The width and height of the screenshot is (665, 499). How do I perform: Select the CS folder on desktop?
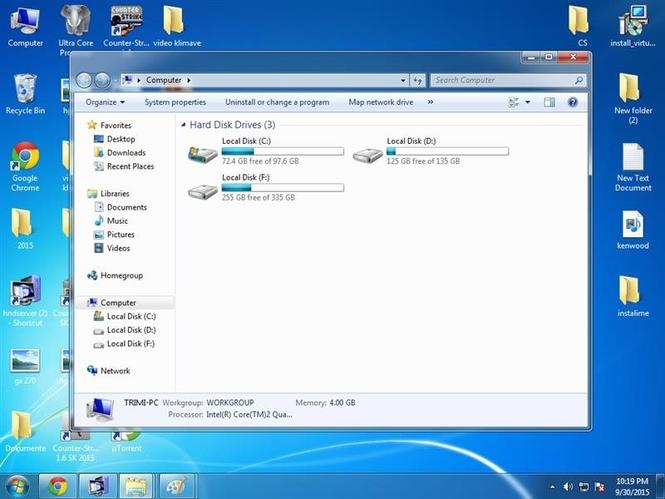click(581, 25)
